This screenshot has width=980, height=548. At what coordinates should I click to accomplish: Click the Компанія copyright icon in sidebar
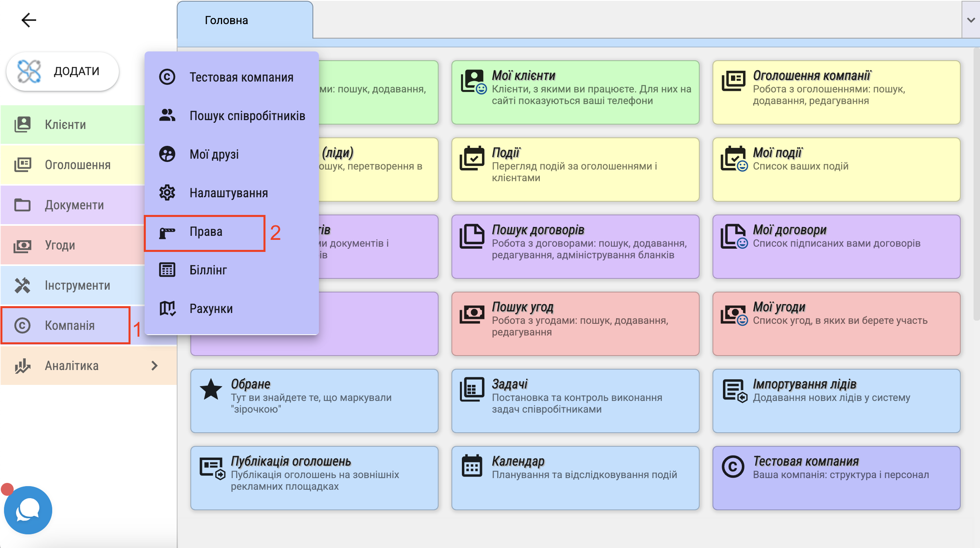(22, 325)
